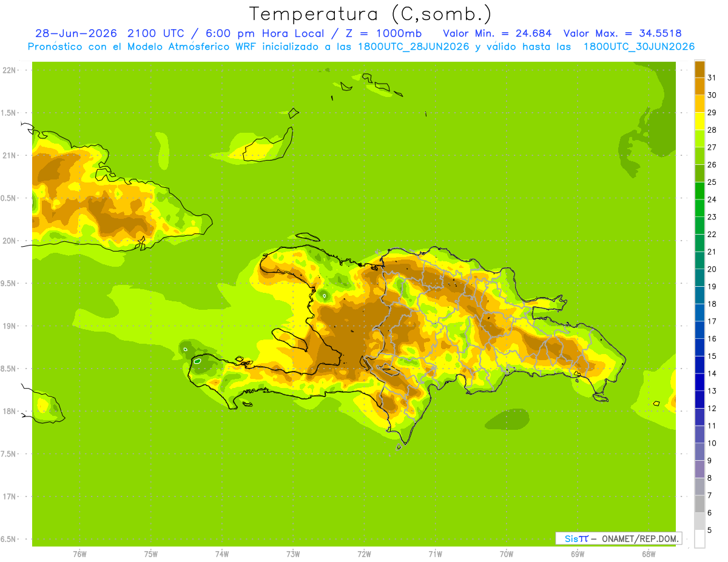
Task: Click the '76W' longitude label
Action: (79, 554)
